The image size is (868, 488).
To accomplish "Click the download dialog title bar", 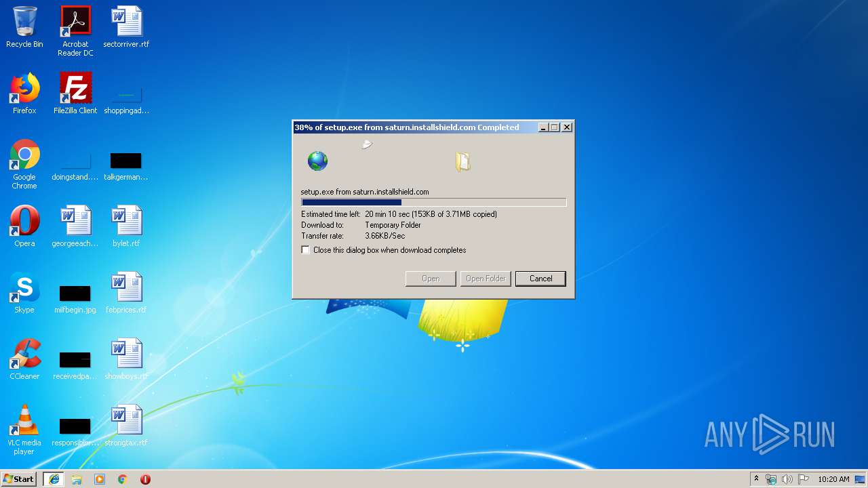I will tap(415, 127).
